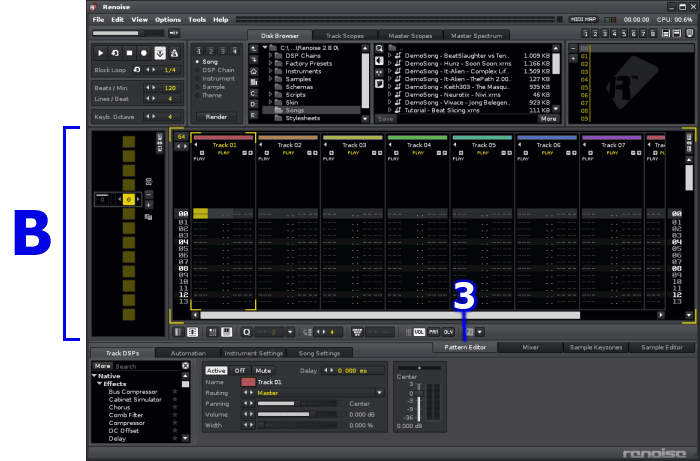Viewport: 700px width, 461px height.
Task: Switch to Track Scopes tab
Action: pyautogui.click(x=345, y=36)
